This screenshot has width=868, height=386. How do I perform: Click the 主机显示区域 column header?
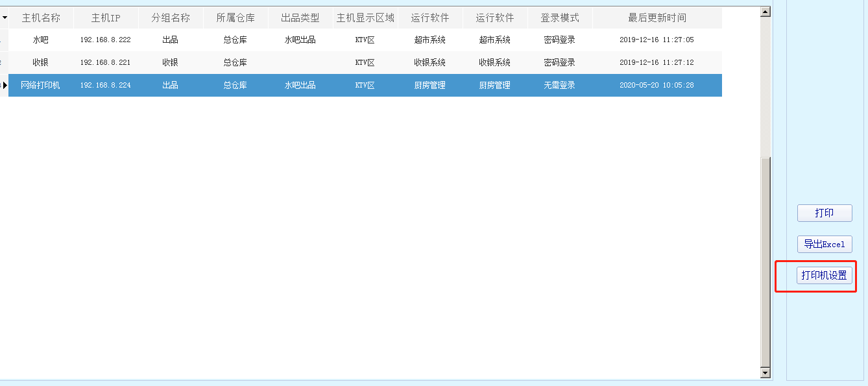point(365,18)
